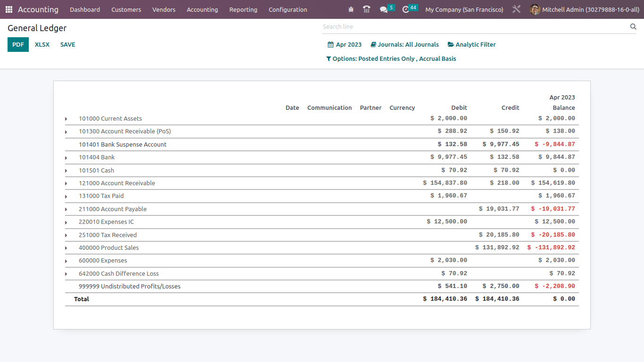Click the Search line input field
The image size is (644, 362).
pos(475,27)
